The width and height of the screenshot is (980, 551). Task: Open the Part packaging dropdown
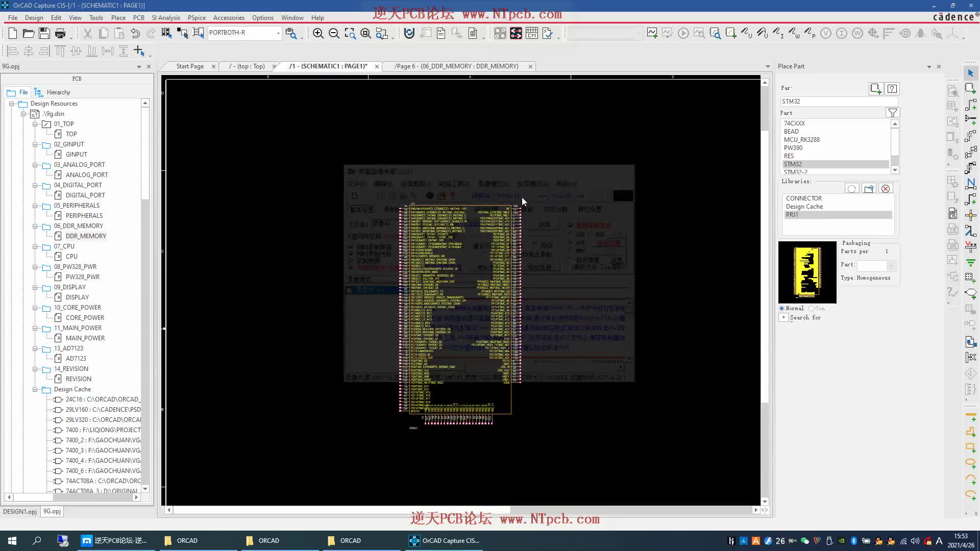pyautogui.click(x=891, y=266)
